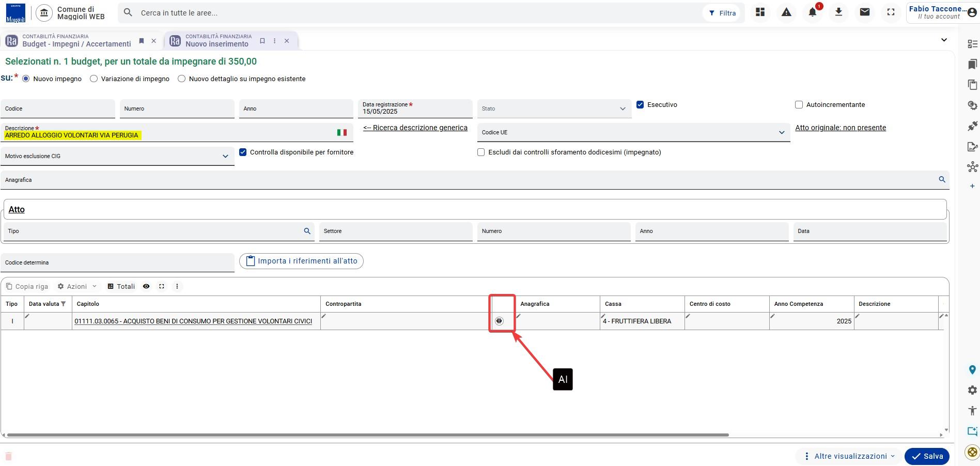980x466 pixels.
Task: Click the search magnifier in top bar
Action: click(128, 12)
